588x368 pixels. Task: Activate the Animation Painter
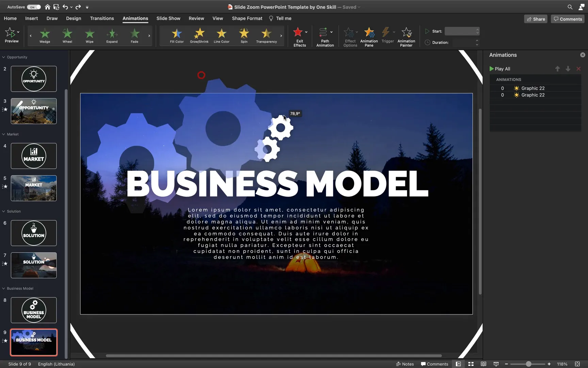[x=406, y=37]
